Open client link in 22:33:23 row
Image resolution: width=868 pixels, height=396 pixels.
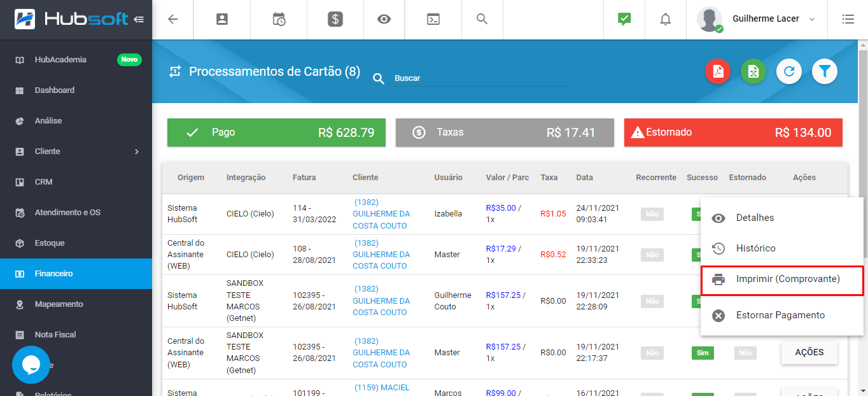pyautogui.click(x=380, y=255)
